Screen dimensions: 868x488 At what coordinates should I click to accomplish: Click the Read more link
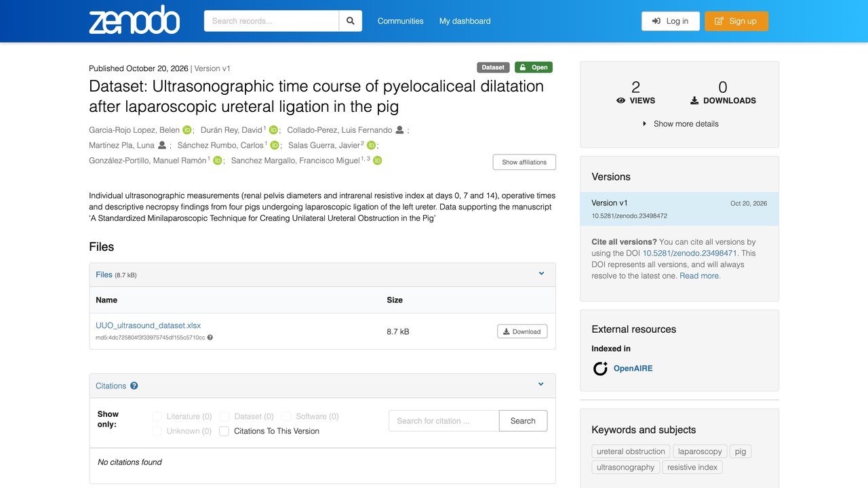(700, 276)
